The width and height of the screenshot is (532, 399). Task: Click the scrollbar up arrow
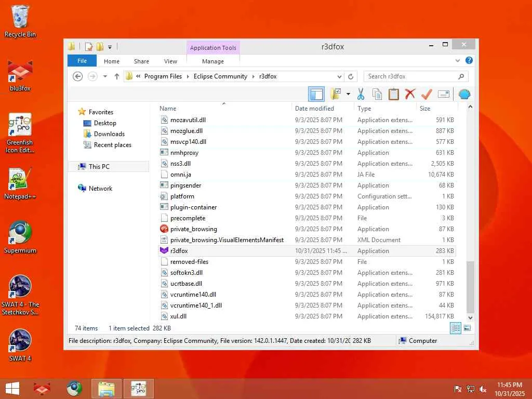pyautogui.click(x=470, y=107)
